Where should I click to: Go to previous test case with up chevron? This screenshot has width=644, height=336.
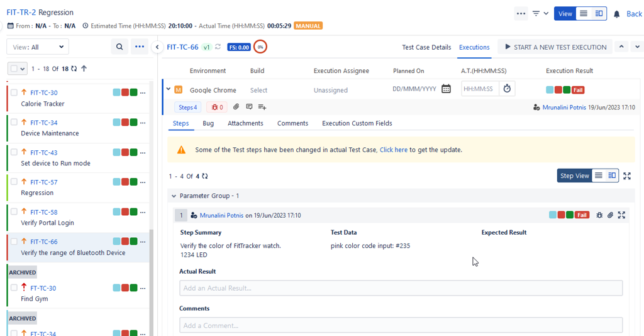click(x=621, y=47)
